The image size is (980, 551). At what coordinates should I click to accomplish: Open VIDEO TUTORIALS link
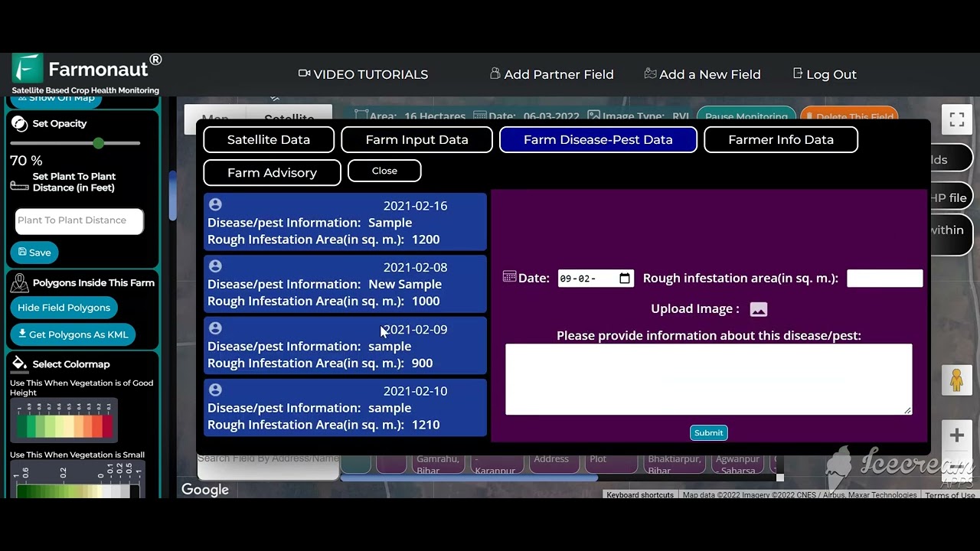click(x=363, y=74)
